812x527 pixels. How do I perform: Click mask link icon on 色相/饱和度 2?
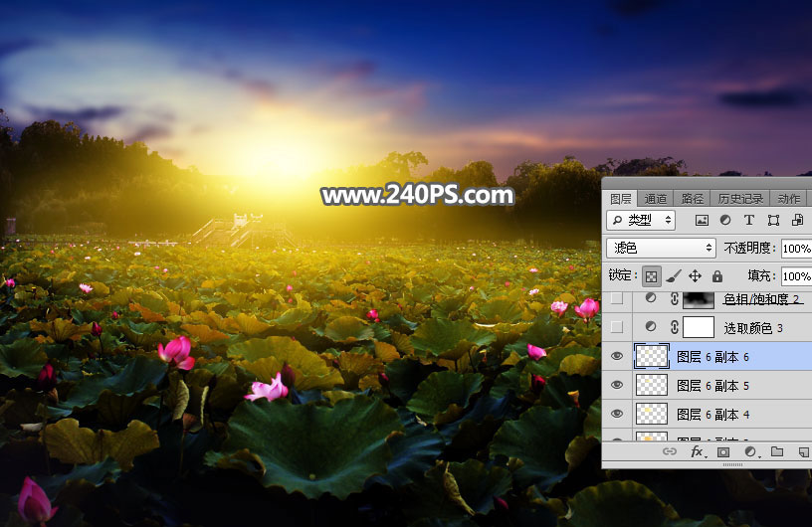pos(675,298)
